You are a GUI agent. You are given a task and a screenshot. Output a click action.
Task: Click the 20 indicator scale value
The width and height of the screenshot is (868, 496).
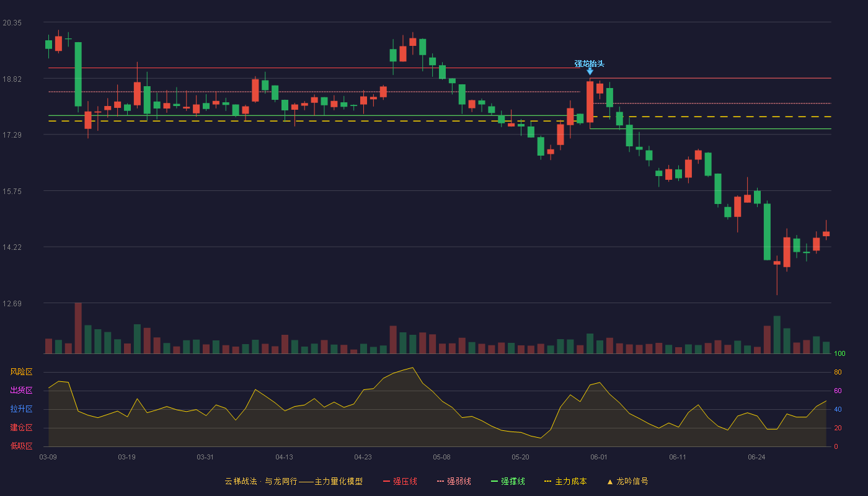(838, 428)
